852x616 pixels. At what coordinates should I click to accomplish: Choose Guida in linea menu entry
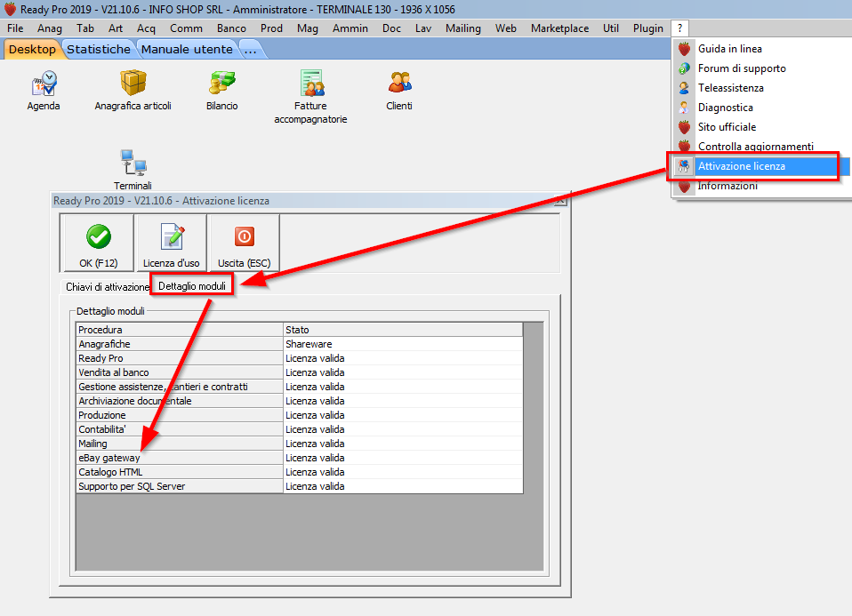coord(730,49)
